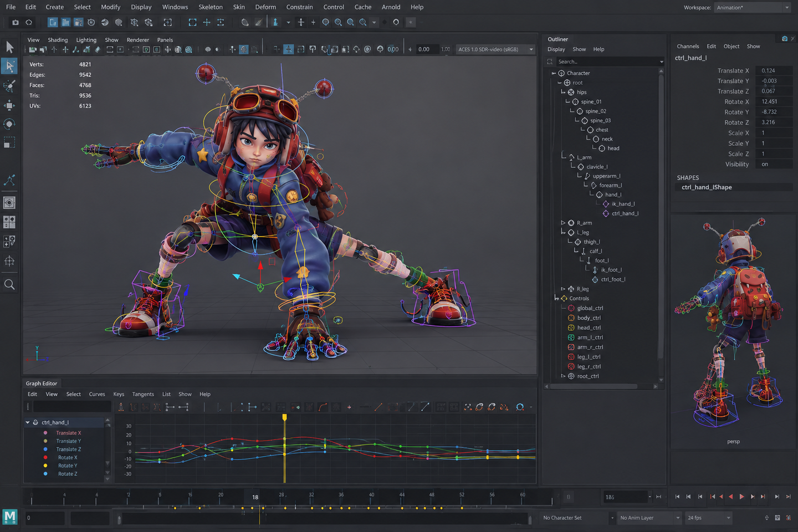Select leg_r_ctrl in the Outliner
This screenshot has width=798, height=532.
[589, 366]
